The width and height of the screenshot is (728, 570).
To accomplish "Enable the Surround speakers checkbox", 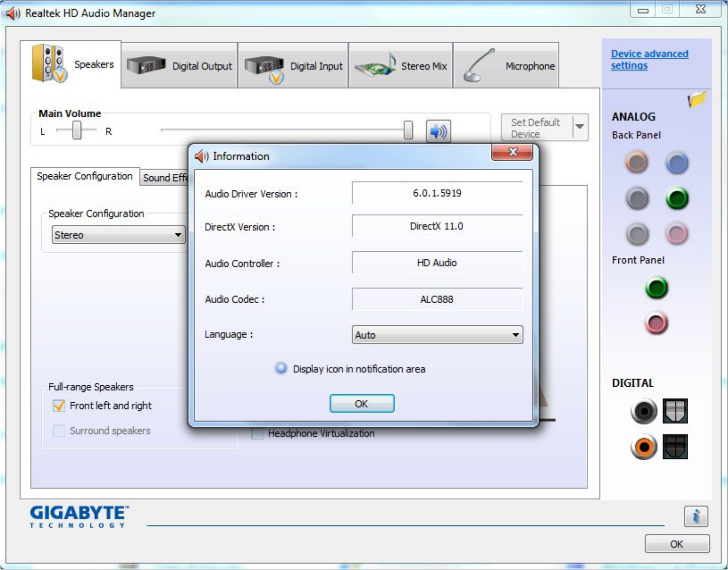I will [x=58, y=430].
